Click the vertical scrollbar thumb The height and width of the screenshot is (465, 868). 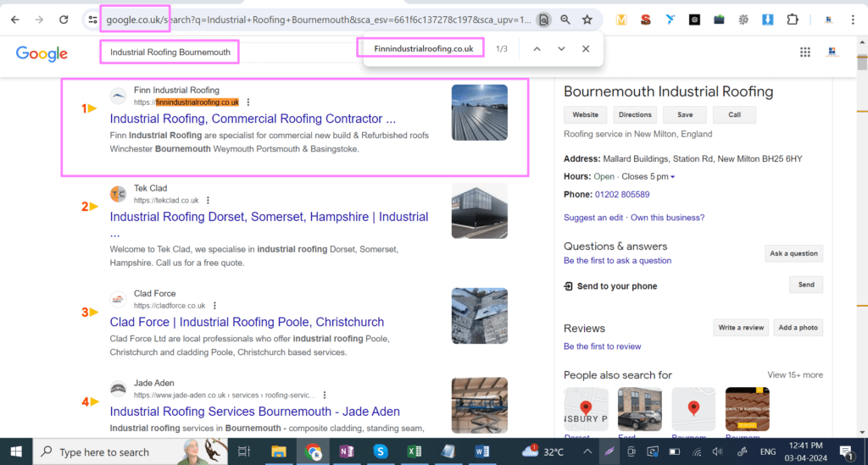tap(862, 63)
